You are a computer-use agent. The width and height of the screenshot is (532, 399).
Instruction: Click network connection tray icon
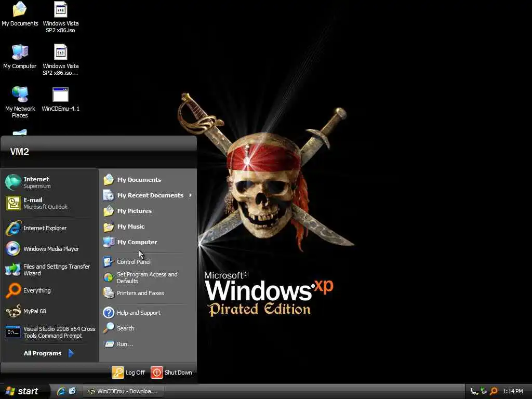pos(484,391)
